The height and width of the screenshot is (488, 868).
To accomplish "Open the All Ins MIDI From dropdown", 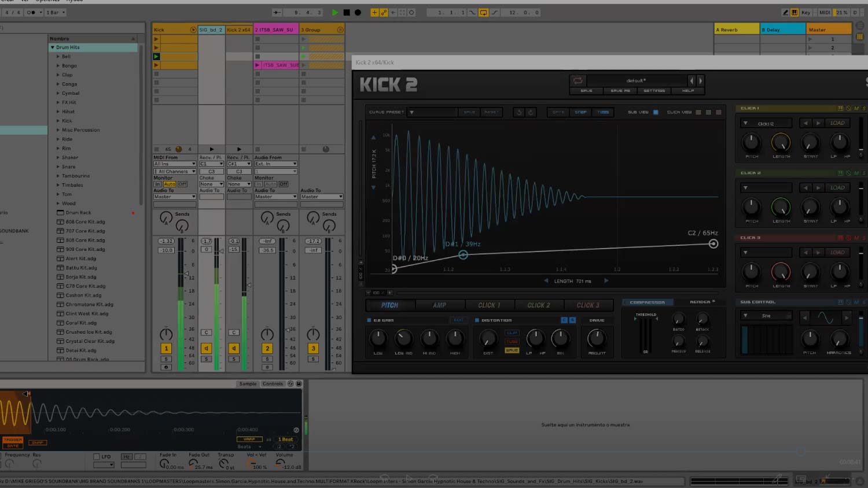I will point(175,164).
